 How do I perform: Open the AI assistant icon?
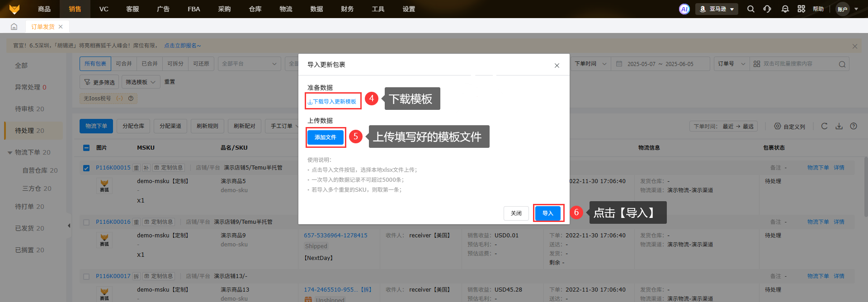coord(684,9)
